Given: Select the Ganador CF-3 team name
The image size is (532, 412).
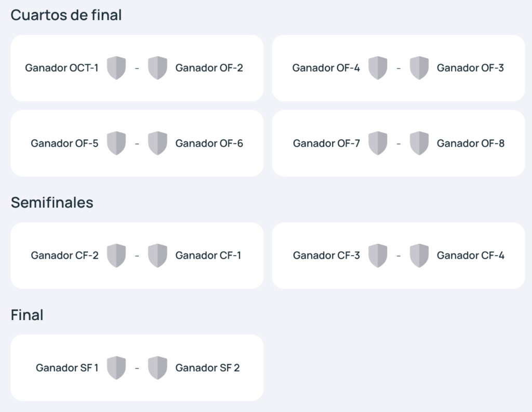Looking at the screenshot, I should pyautogui.click(x=326, y=255).
